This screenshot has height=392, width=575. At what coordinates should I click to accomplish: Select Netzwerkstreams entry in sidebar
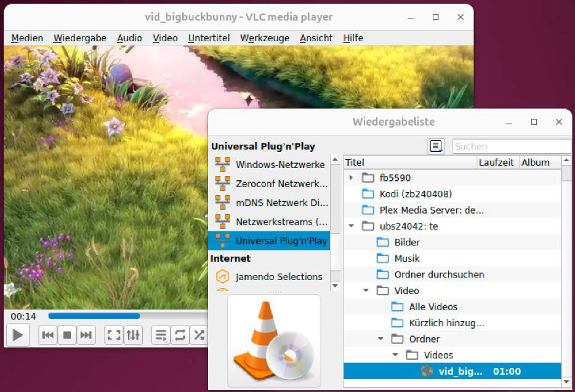pos(269,222)
